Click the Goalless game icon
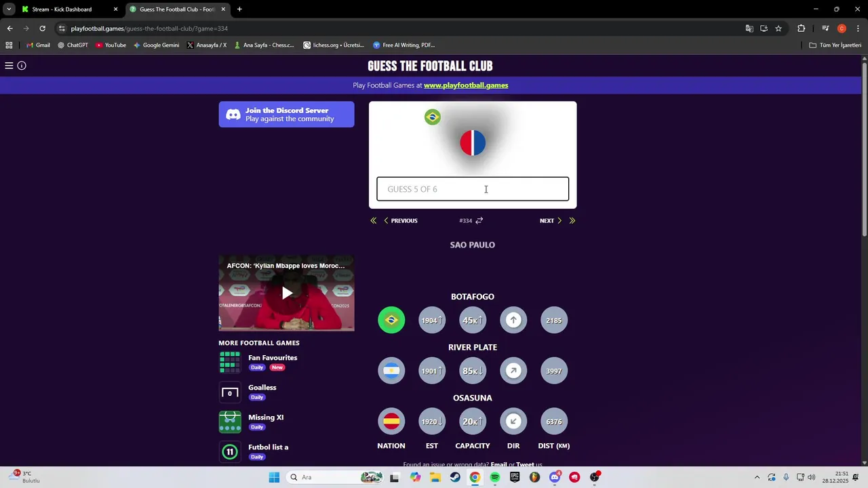This screenshot has height=488, width=868. click(x=230, y=392)
